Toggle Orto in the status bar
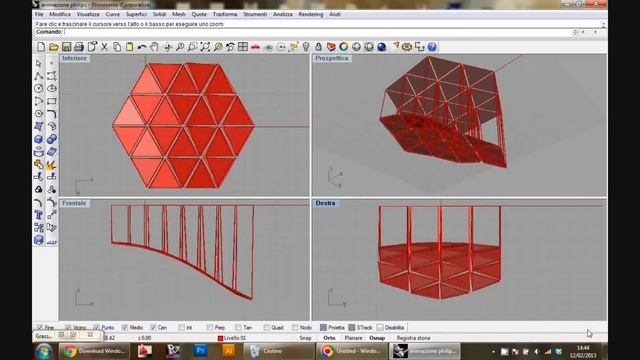Screen dimensions: 640x360 coord(329,338)
